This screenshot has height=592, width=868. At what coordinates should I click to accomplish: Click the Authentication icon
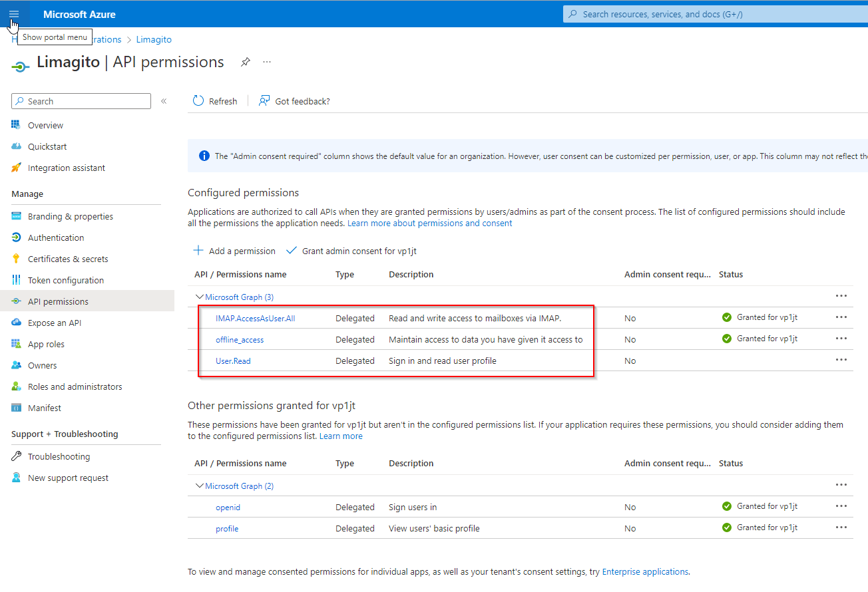[x=17, y=237]
